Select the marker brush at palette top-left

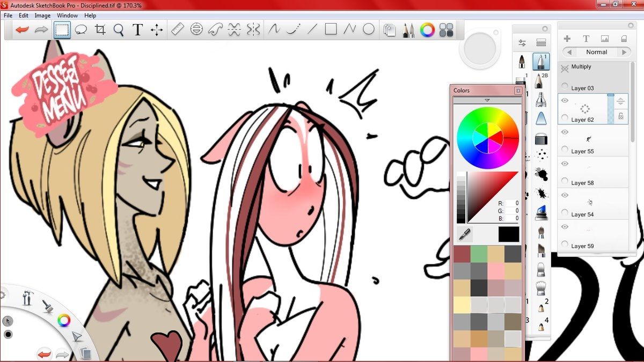(522, 62)
